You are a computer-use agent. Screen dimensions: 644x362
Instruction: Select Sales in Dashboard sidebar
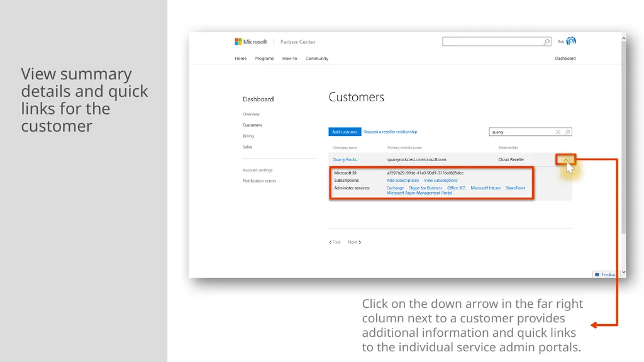[247, 147]
